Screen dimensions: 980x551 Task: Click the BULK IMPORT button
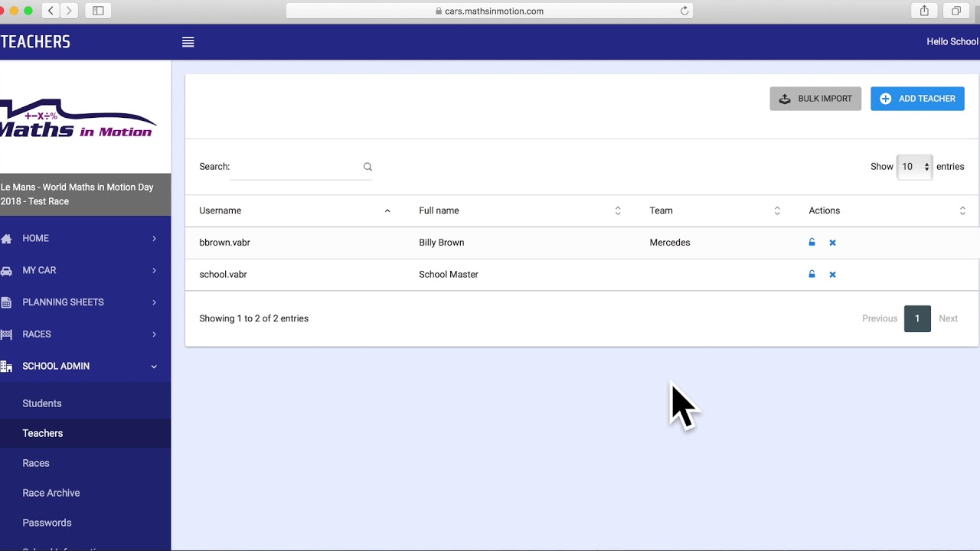tap(815, 99)
